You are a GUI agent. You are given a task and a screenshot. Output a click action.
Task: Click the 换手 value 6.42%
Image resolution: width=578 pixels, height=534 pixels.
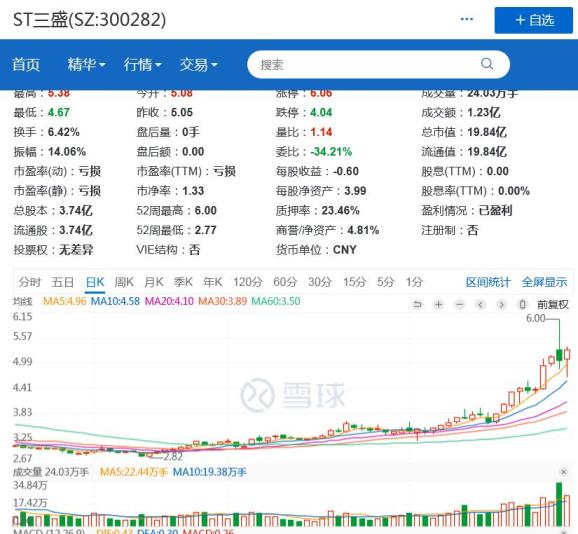64,132
